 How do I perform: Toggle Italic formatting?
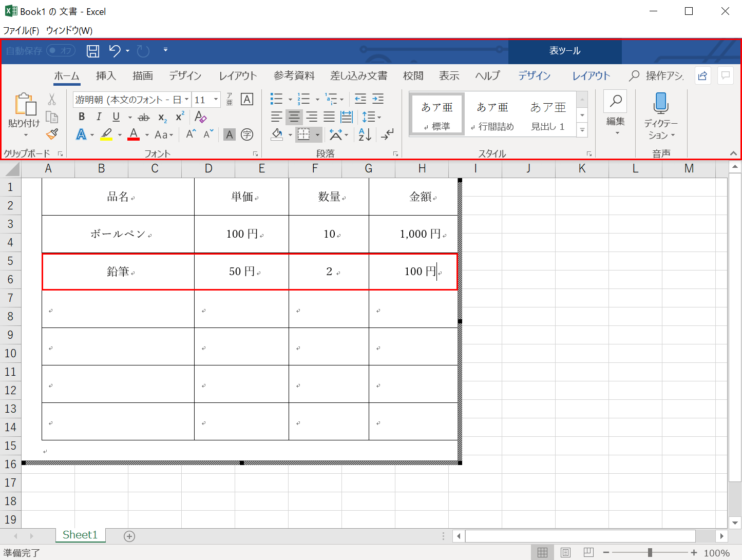click(x=99, y=117)
